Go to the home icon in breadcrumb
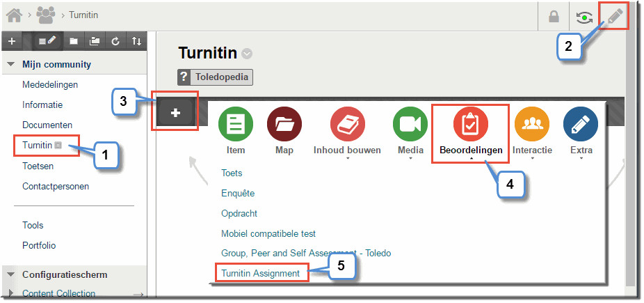644x303 pixels. click(14, 15)
